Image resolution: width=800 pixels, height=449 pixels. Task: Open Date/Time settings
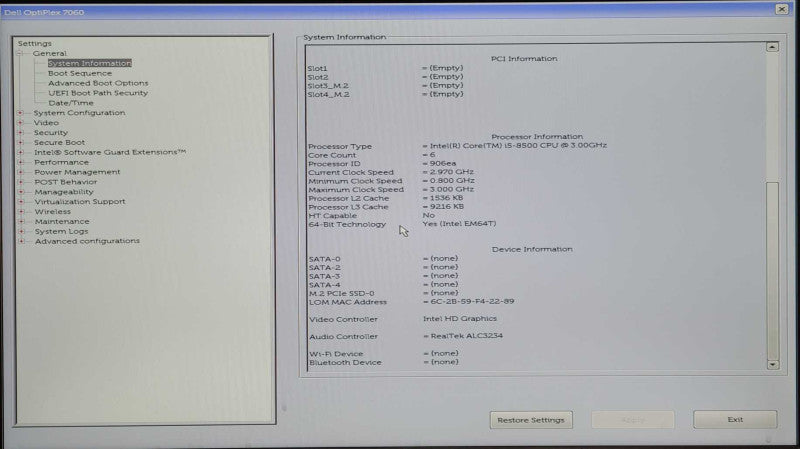(x=71, y=103)
